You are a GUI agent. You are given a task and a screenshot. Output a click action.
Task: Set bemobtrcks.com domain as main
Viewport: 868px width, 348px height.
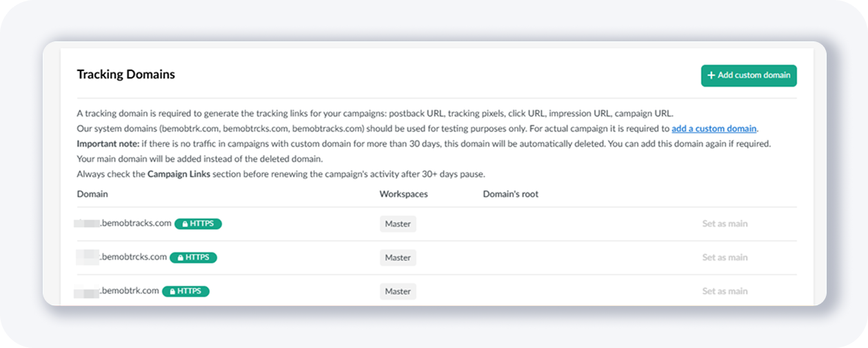click(x=725, y=258)
